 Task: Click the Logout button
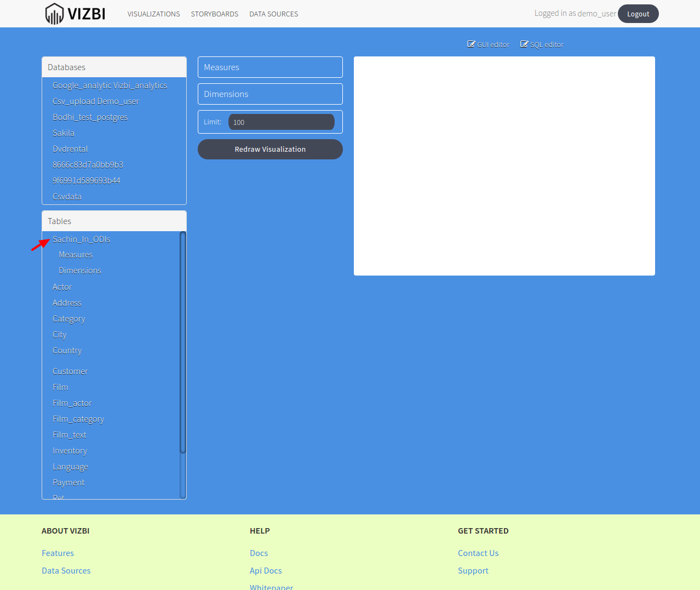pos(638,14)
